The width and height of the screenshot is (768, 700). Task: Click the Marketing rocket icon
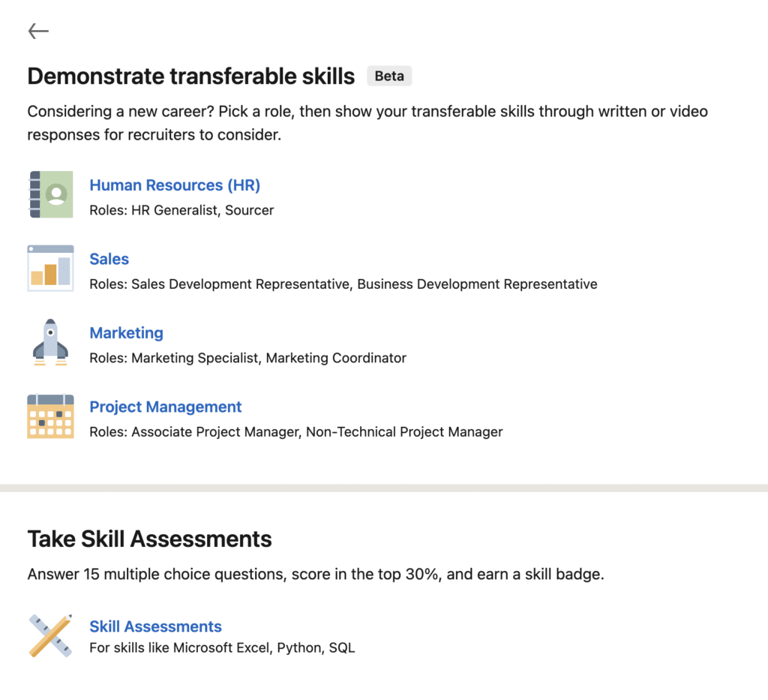[x=50, y=342]
